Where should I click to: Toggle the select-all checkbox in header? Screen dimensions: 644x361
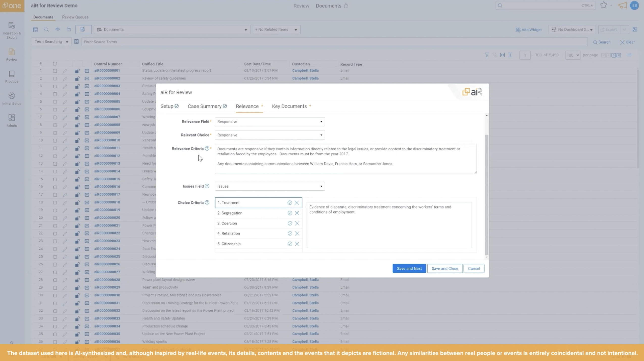point(55,64)
